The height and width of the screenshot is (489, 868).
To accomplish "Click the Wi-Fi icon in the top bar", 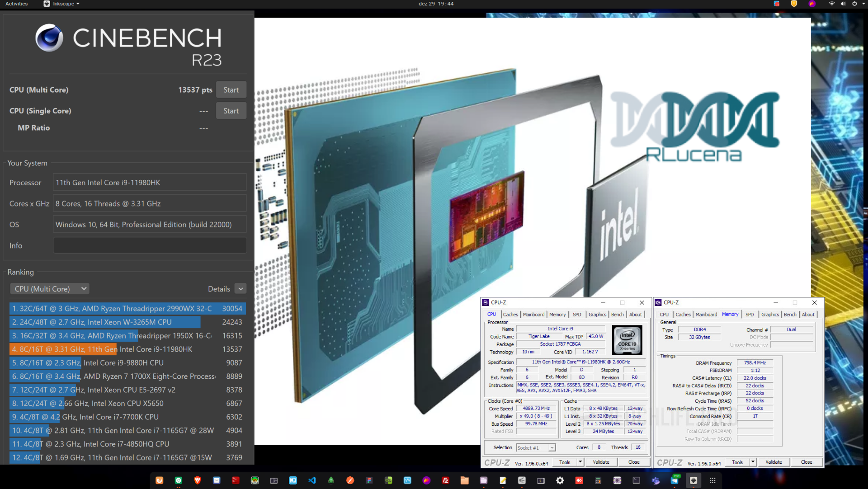I will coord(831,4).
